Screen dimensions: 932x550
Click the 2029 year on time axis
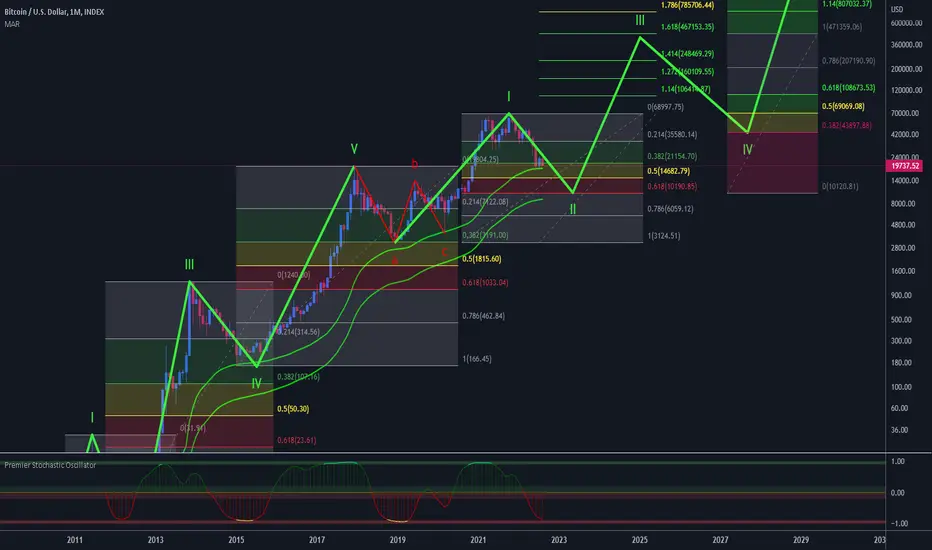point(801,540)
